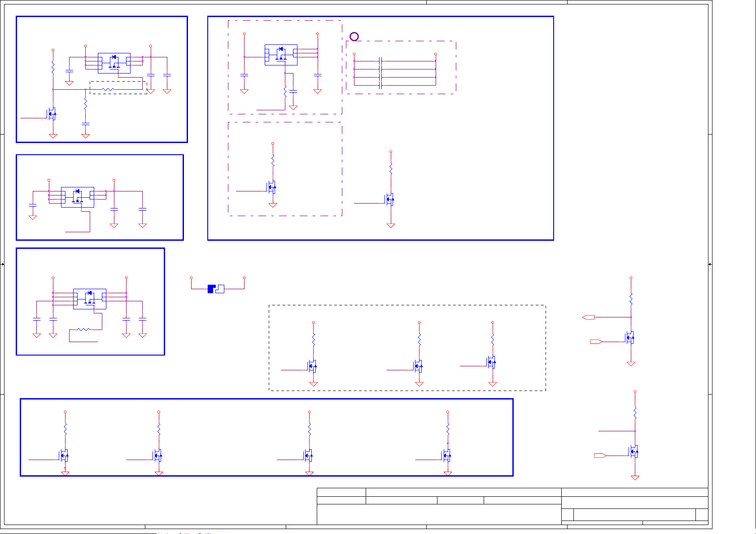Click the solid blue jumper pad symbol
Viewport: 756px width, 534px height.
click(212, 289)
